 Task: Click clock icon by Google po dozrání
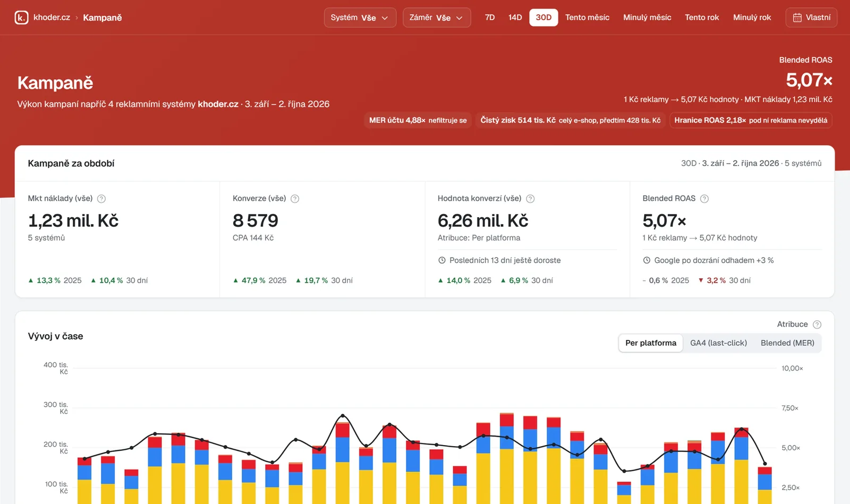647,260
